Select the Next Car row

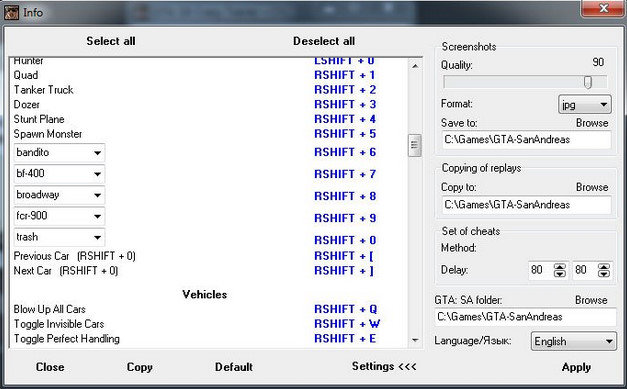[66, 271]
